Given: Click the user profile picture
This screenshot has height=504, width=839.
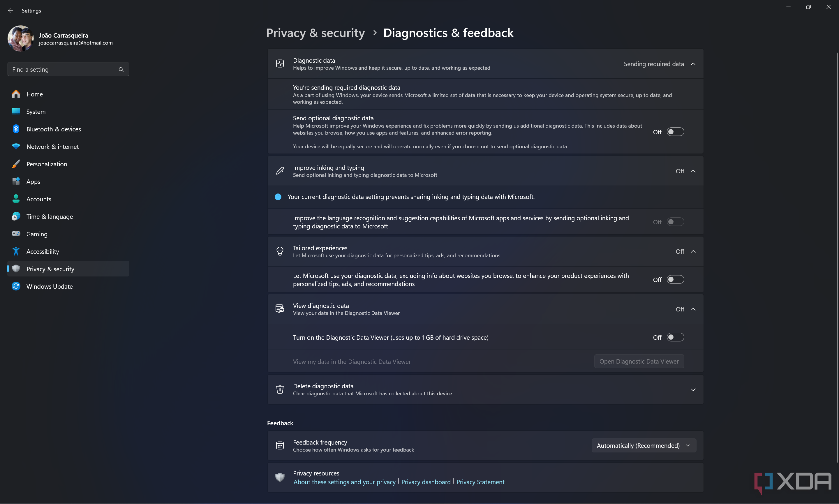Looking at the screenshot, I should [21, 38].
